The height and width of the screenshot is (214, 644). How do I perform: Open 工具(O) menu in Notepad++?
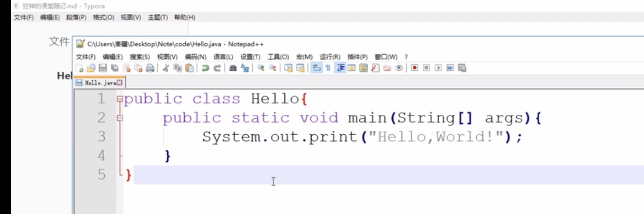point(278,56)
